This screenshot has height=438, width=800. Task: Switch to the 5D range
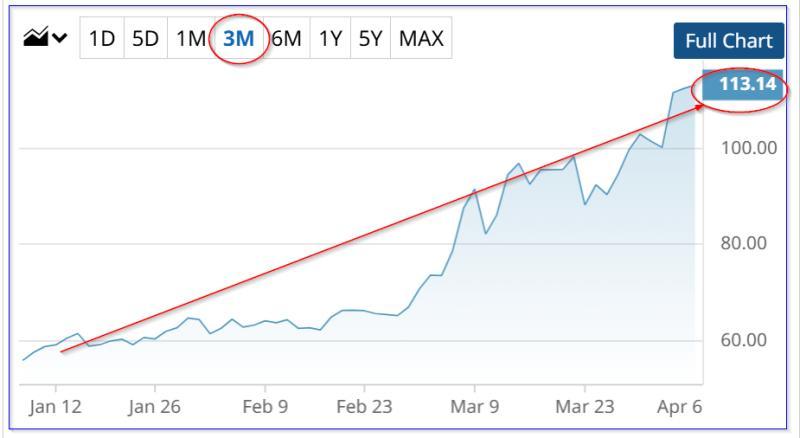[x=146, y=39]
